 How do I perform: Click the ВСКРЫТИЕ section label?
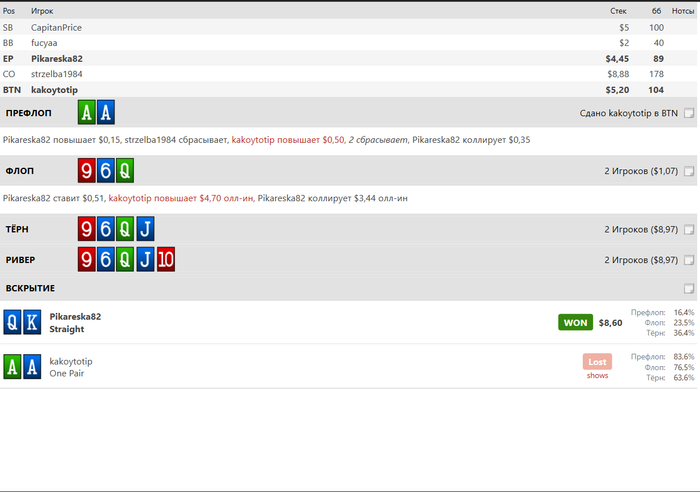click(x=30, y=288)
